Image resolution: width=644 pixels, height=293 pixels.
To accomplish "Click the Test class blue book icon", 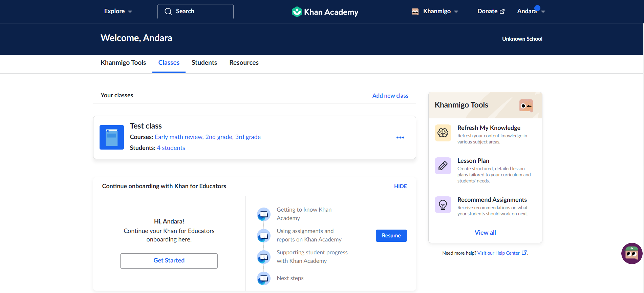I will point(112,137).
